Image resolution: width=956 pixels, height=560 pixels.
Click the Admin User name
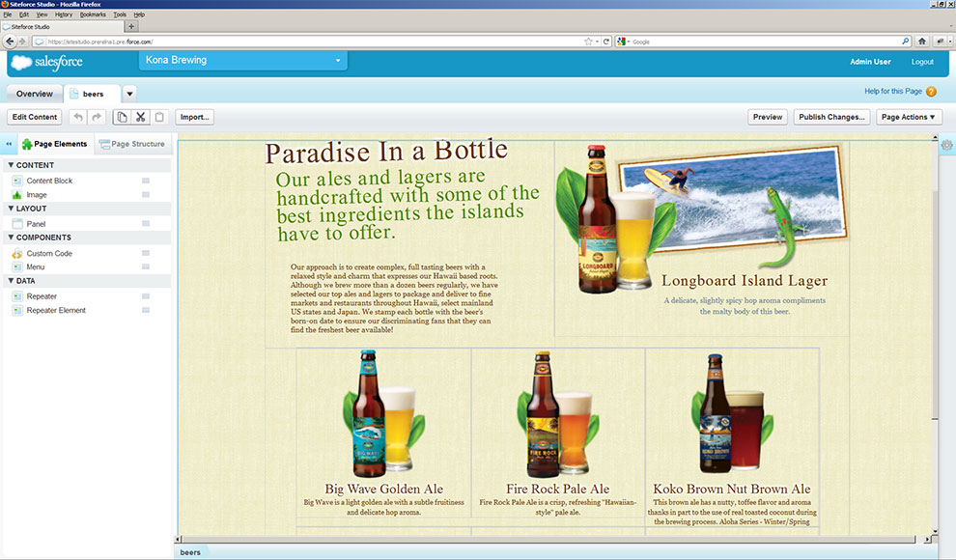click(870, 62)
